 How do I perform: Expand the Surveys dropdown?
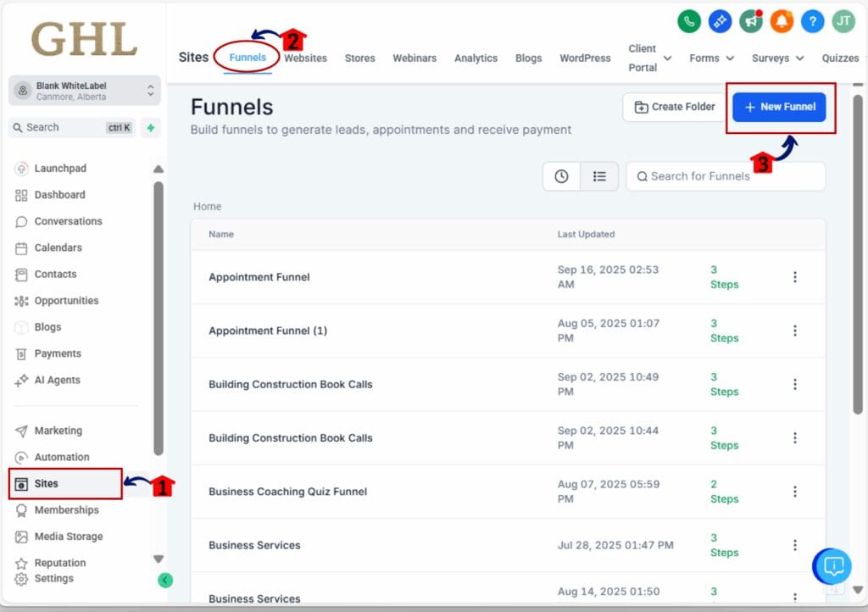pos(776,58)
